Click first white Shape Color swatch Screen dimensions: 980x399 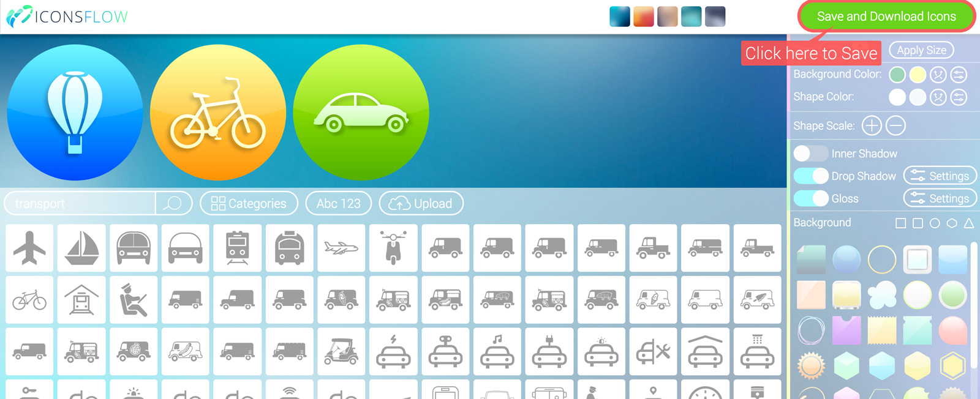pyautogui.click(x=897, y=97)
